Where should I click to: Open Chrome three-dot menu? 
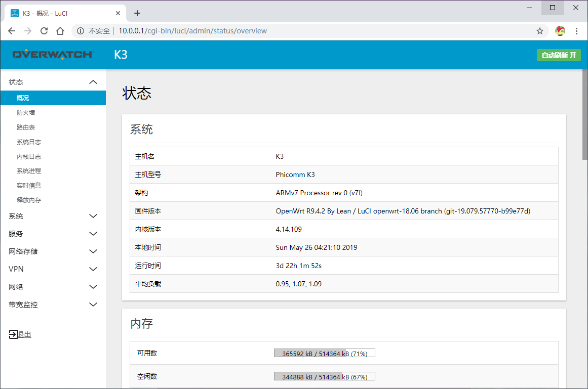click(576, 31)
